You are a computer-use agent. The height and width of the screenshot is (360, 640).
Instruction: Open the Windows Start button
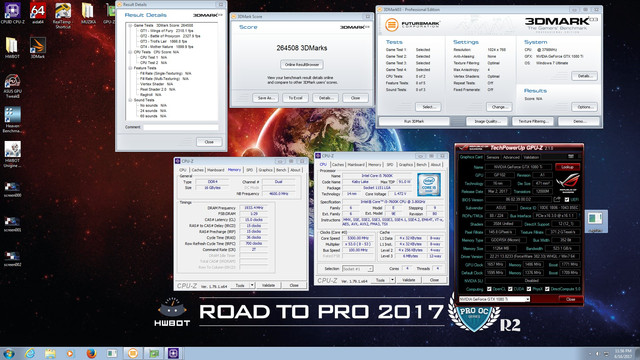pyautogui.click(x=9, y=353)
